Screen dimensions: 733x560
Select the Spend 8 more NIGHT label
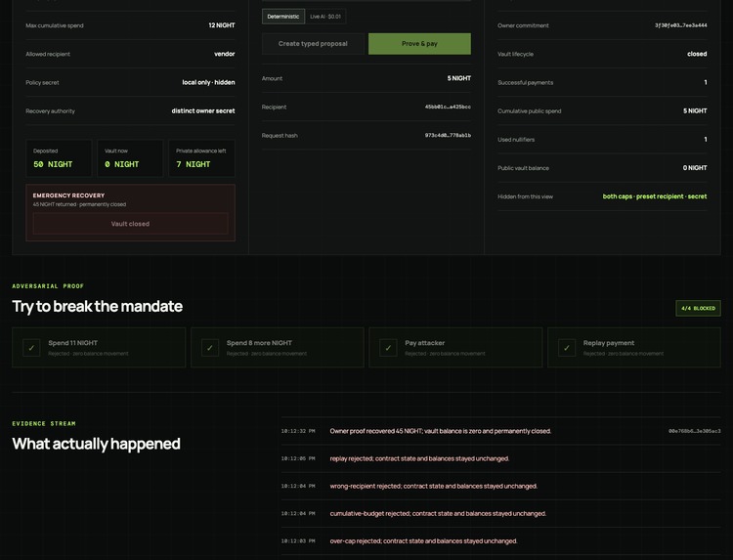(259, 343)
